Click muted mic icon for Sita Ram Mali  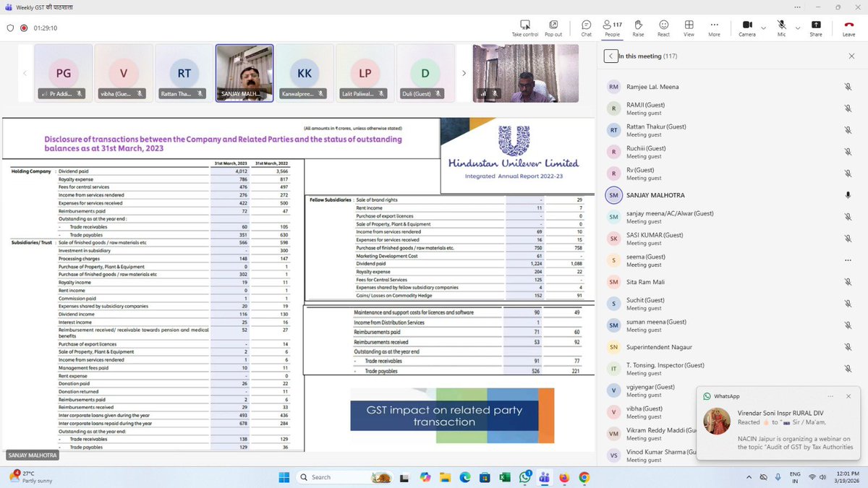tap(848, 282)
